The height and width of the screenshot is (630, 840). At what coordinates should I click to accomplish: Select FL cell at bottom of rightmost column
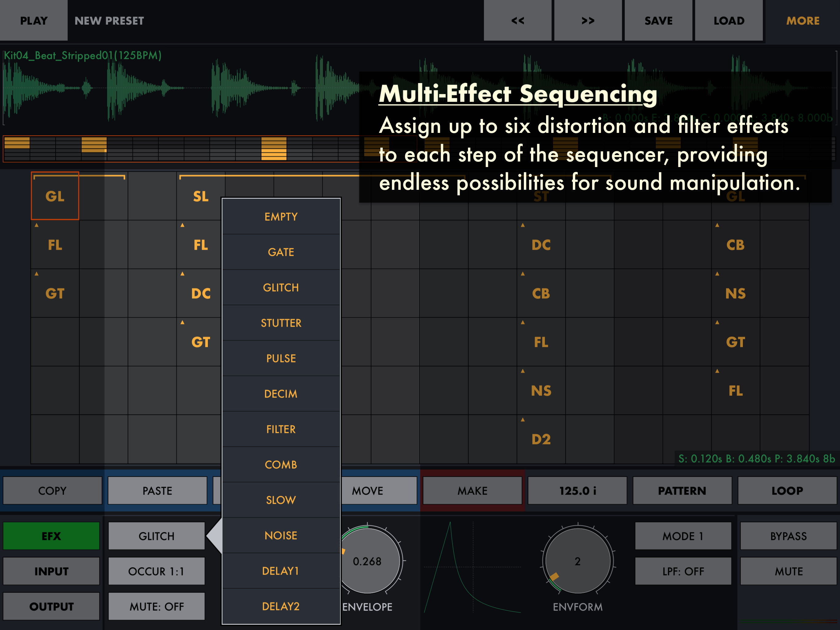[735, 391]
